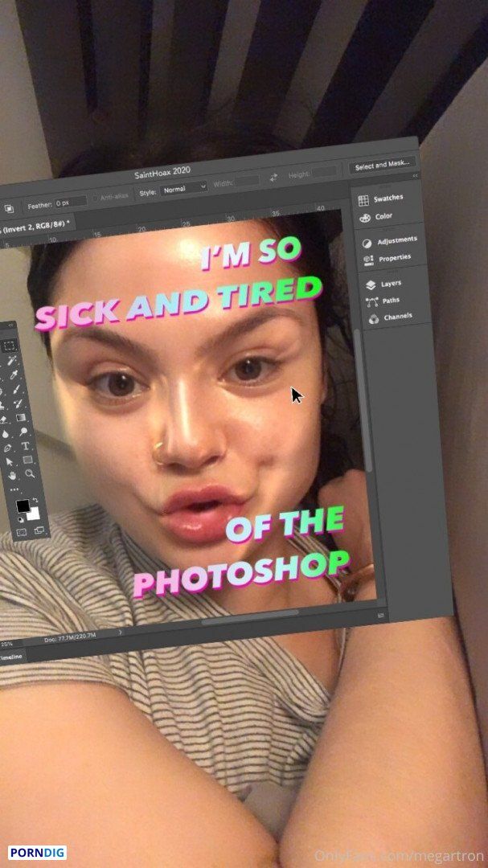Select the Hand tool
The height and width of the screenshot is (868, 488).
pyautogui.click(x=12, y=476)
